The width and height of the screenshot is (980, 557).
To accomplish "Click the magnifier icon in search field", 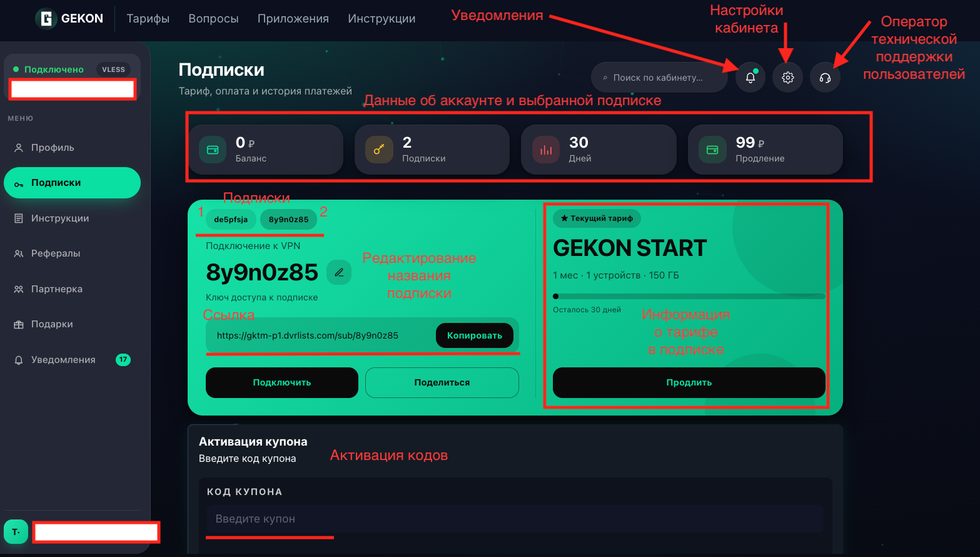I will tap(605, 78).
